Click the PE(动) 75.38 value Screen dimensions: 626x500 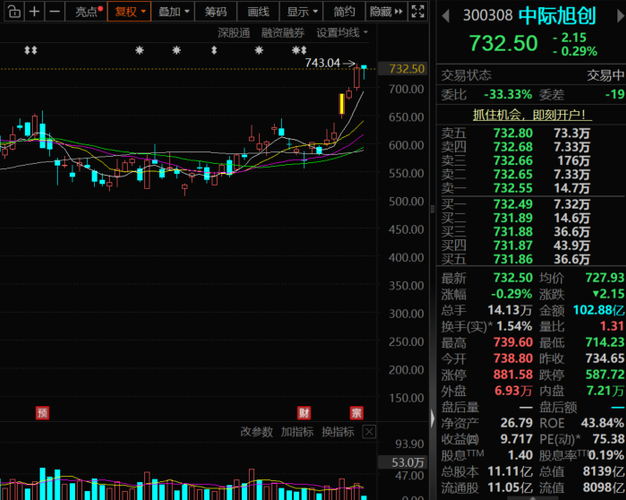point(608,439)
